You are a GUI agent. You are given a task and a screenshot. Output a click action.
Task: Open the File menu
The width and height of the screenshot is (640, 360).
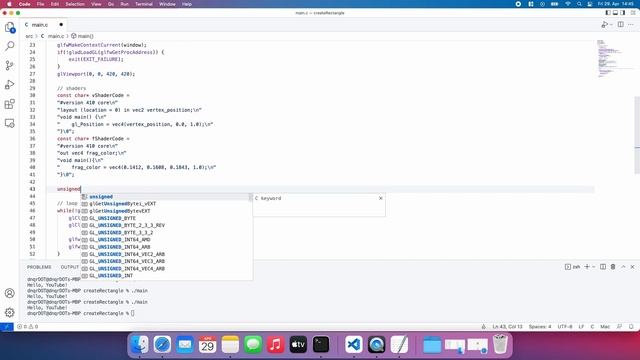point(40,4)
